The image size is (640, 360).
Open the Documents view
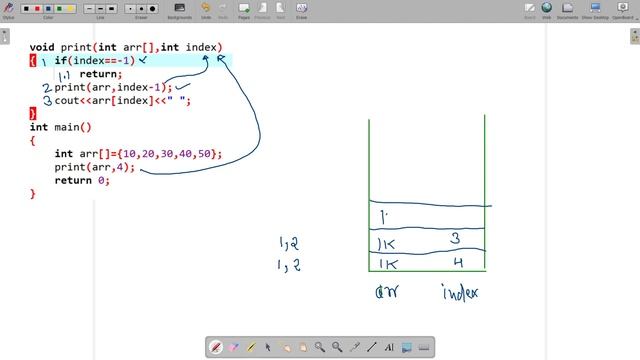pyautogui.click(x=567, y=10)
